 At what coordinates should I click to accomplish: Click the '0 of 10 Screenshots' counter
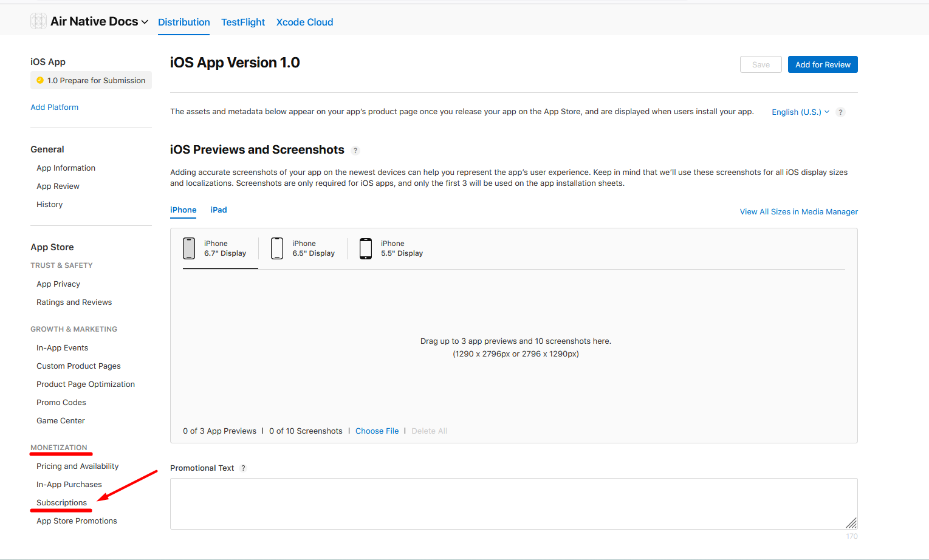pyautogui.click(x=306, y=431)
